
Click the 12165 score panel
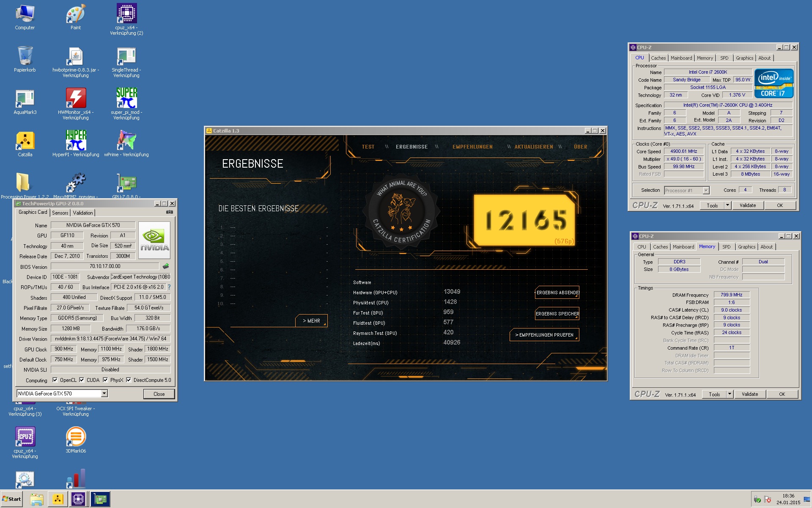pos(524,220)
